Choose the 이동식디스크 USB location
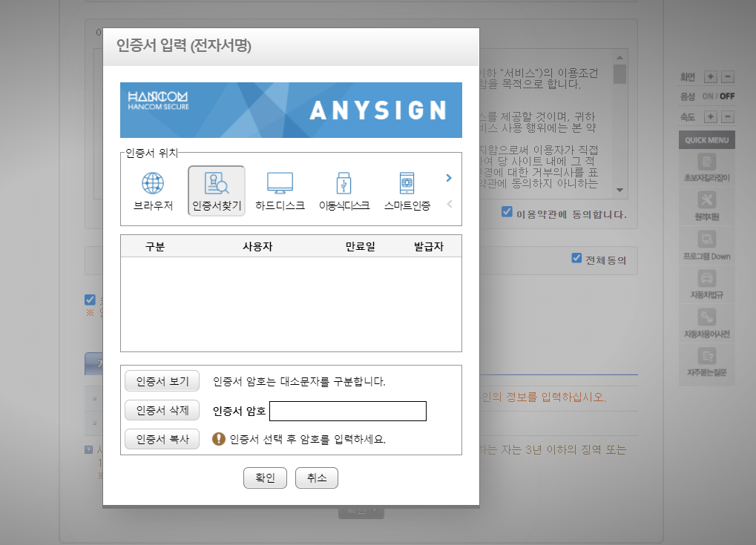This screenshot has width=756, height=545. click(x=344, y=191)
